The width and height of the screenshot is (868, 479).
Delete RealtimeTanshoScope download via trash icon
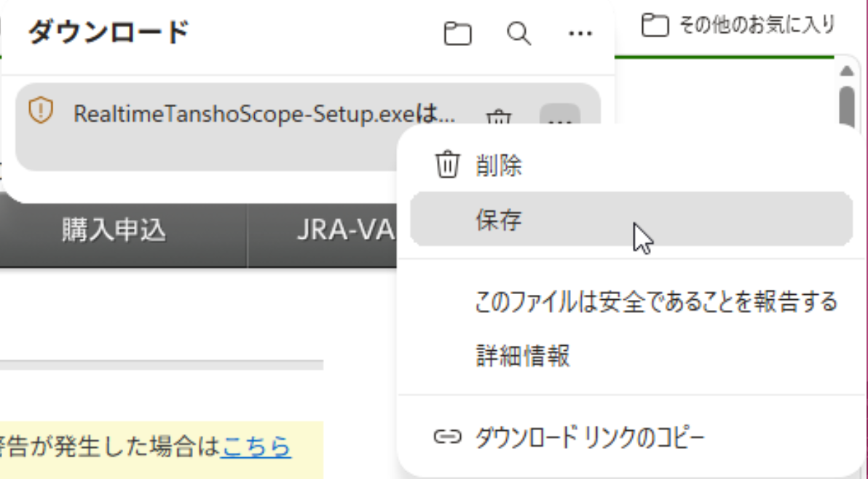tap(498, 117)
